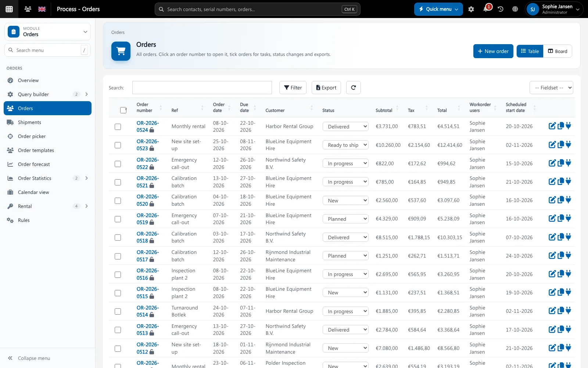Open the Orders module selector
Image resolution: width=588 pixels, height=368 pixels.
tap(48, 31)
